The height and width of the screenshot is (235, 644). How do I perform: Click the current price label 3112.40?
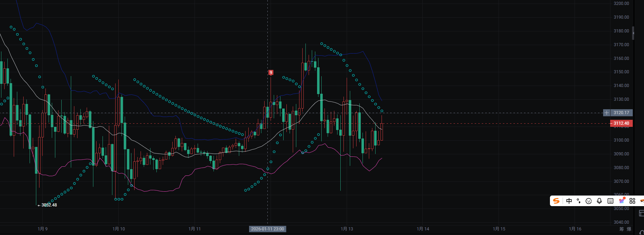point(621,123)
